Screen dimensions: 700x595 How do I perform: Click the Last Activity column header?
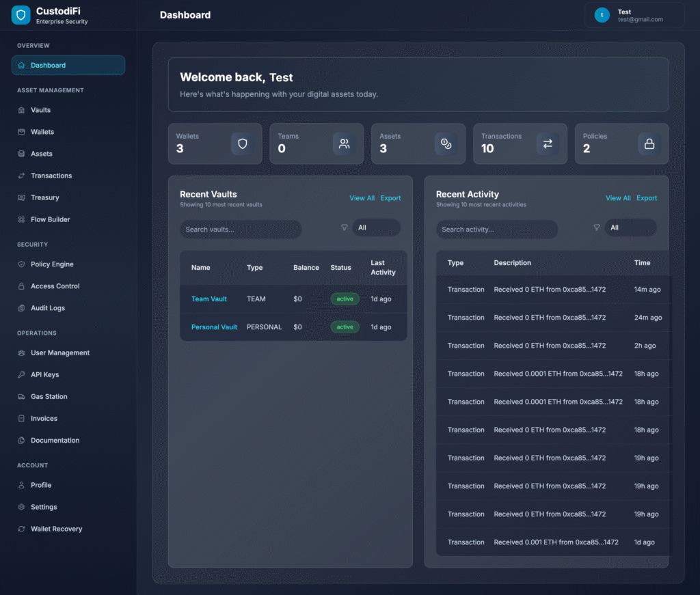(383, 268)
